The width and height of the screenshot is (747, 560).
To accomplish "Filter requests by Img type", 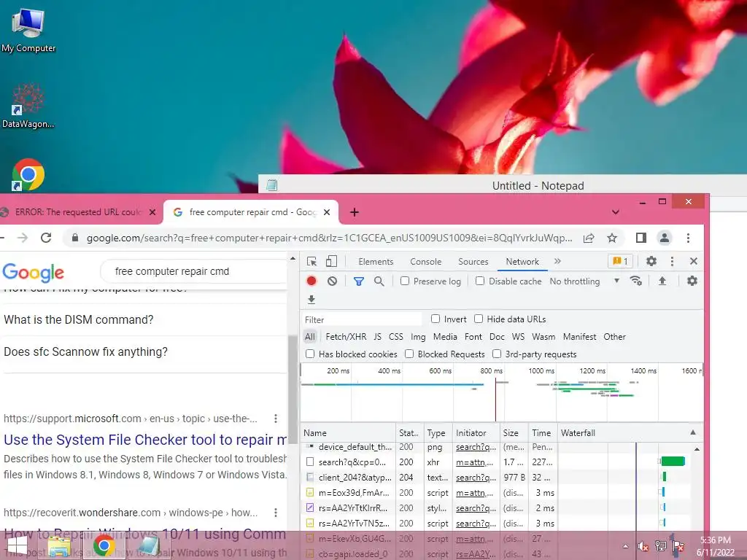I will (418, 337).
